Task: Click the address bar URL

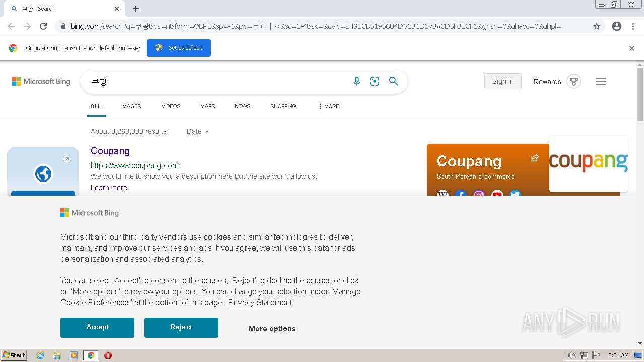Action: click(316, 26)
